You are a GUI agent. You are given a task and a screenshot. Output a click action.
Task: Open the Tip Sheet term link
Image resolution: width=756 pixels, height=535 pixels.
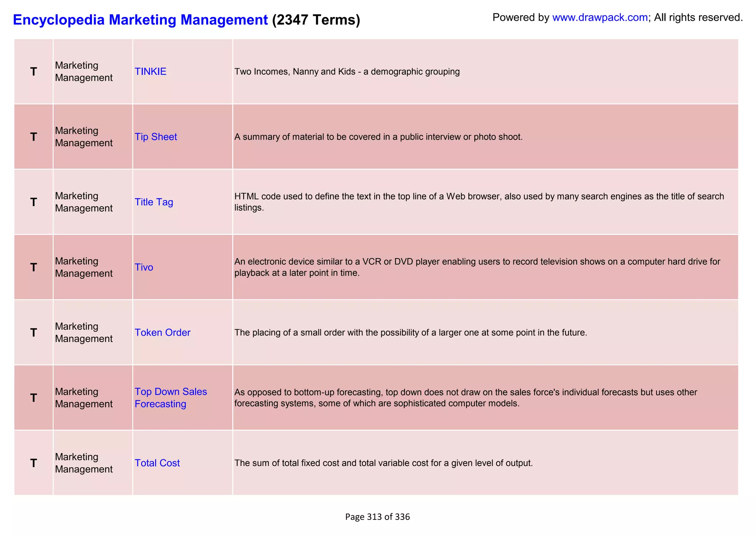point(156,137)
